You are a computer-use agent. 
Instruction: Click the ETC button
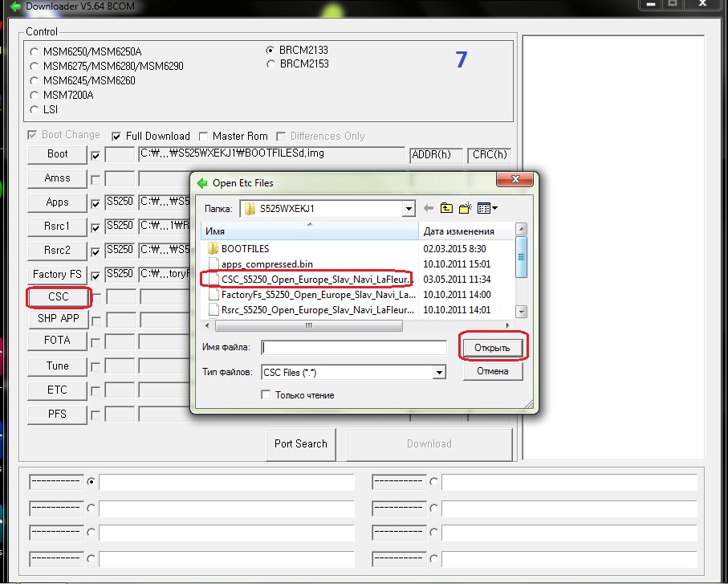click(x=57, y=390)
